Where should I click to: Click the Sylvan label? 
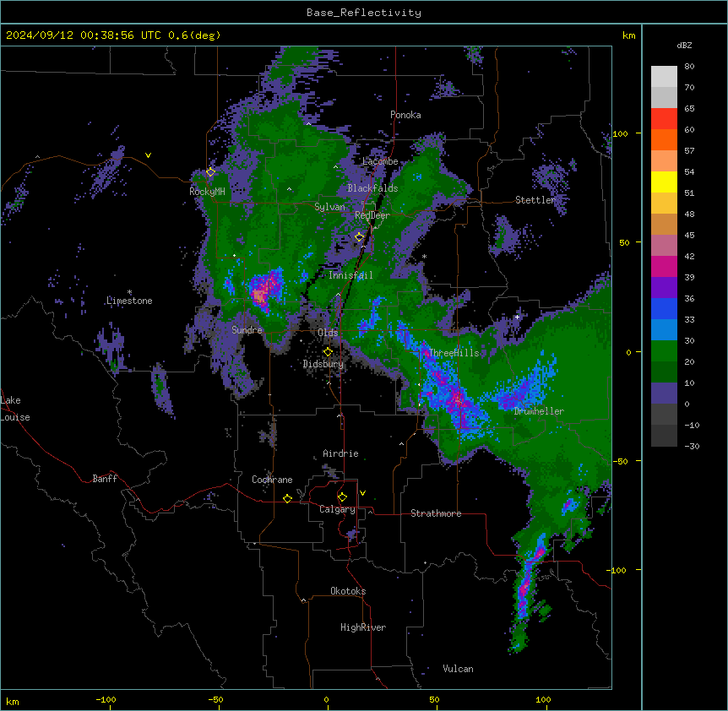click(329, 207)
